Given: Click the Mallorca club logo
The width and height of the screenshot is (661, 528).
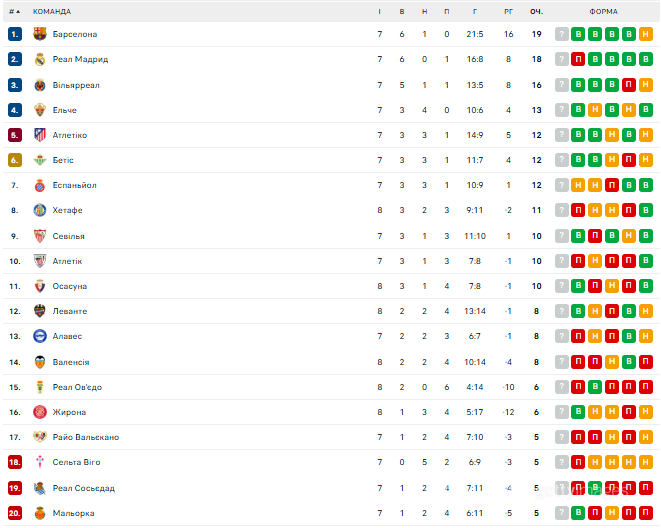Looking at the screenshot, I should click(x=40, y=513).
